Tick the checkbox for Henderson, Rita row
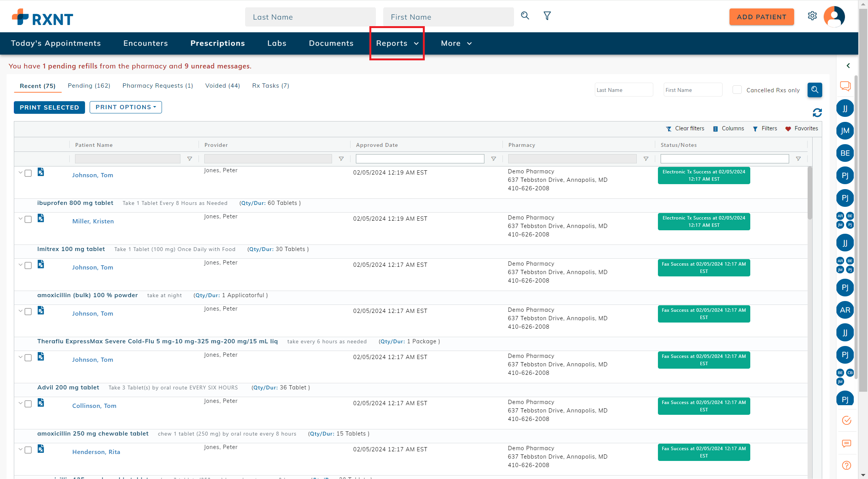 click(28, 450)
